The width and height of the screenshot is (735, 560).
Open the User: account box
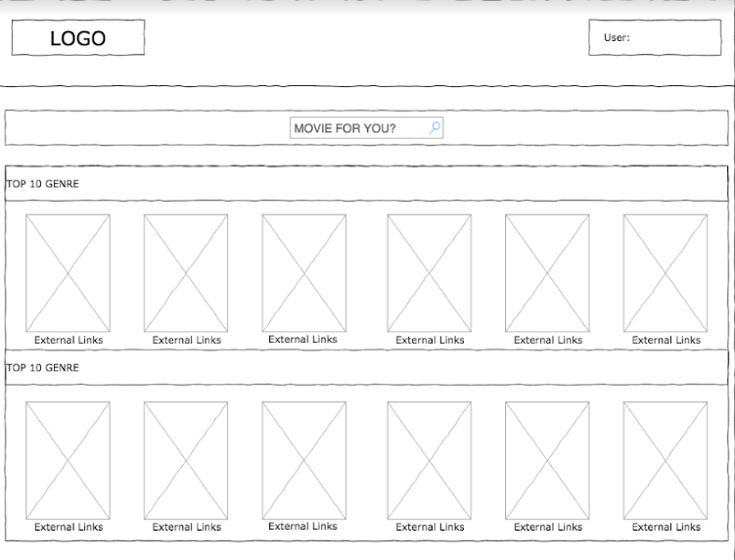655,37
